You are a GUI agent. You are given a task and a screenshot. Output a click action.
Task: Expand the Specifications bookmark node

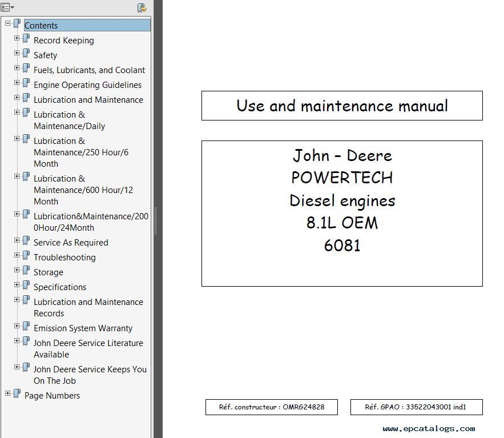[x=17, y=284]
